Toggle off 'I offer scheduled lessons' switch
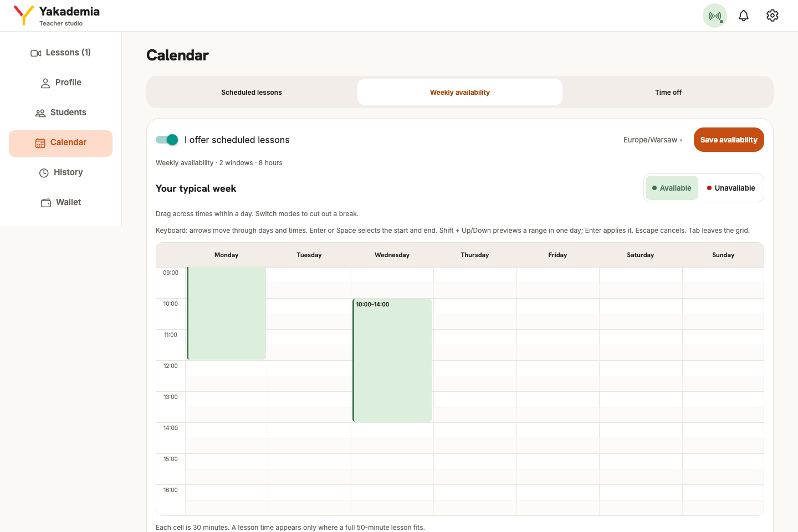 (167, 140)
